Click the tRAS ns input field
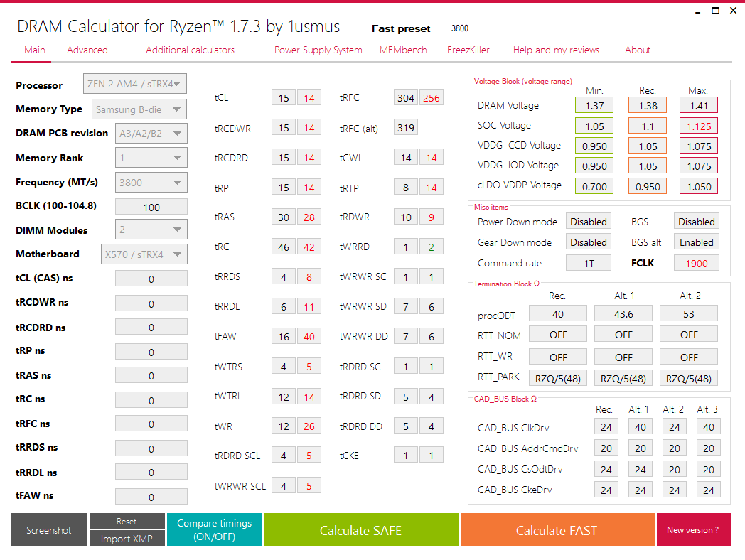745x560 pixels. point(151,376)
